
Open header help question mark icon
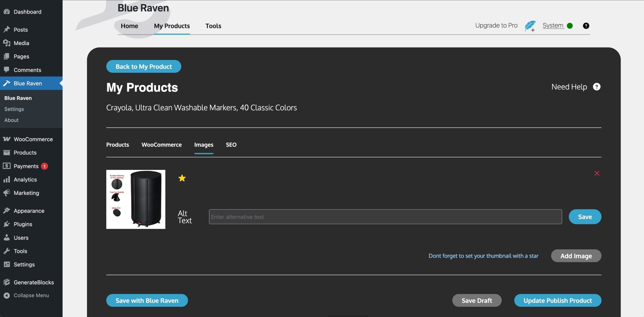(586, 26)
